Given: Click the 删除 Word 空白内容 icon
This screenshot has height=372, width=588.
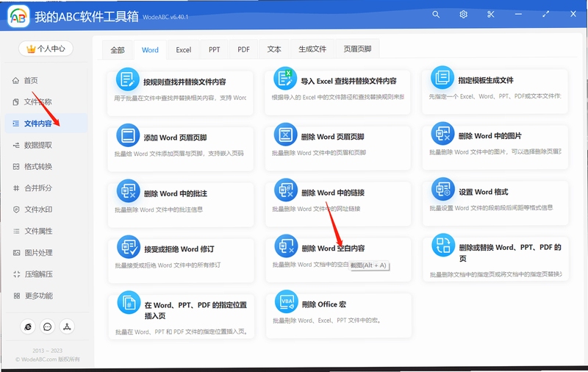Looking at the screenshot, I should 286,246.
